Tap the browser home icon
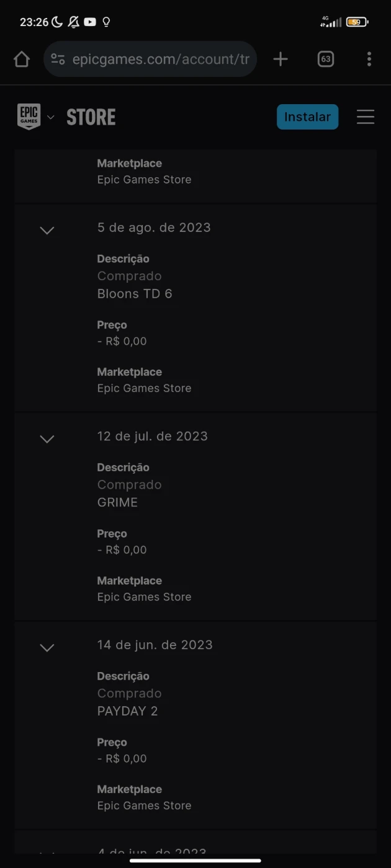 [22, 59]
